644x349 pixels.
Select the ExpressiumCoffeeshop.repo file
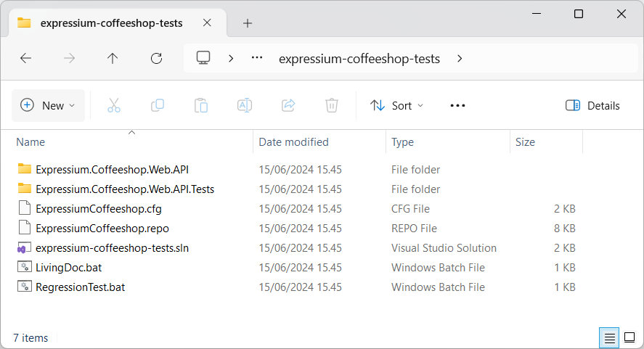point(102,229)
